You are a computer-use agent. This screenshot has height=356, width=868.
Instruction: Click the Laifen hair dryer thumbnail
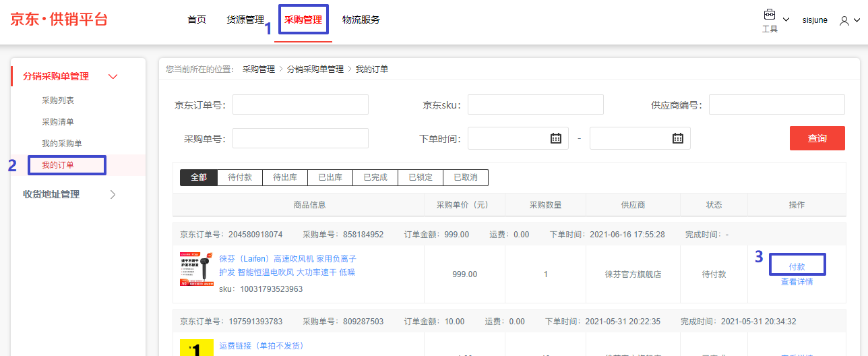tap(197, 269)
